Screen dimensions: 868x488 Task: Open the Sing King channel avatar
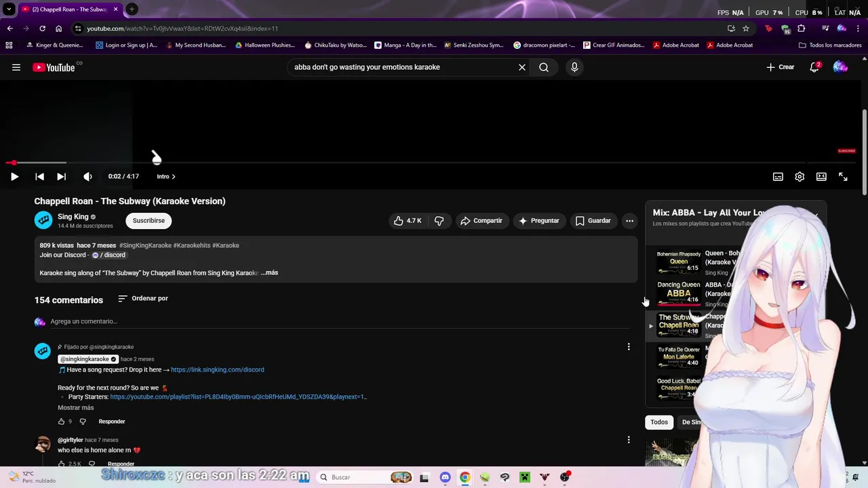[x=43, y=220]
